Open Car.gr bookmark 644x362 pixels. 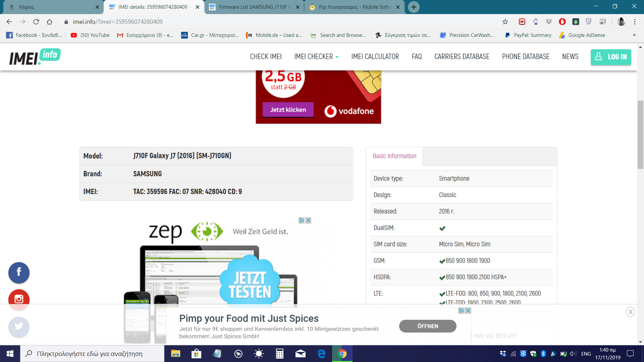(x=209, y=35)
